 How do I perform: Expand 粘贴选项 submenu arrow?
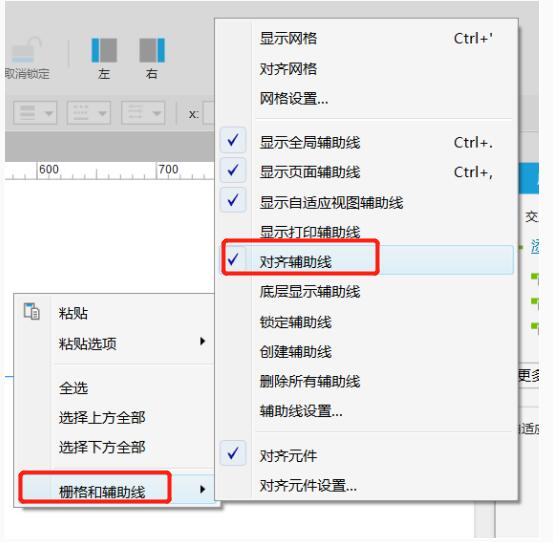click(x=202, y=341)
